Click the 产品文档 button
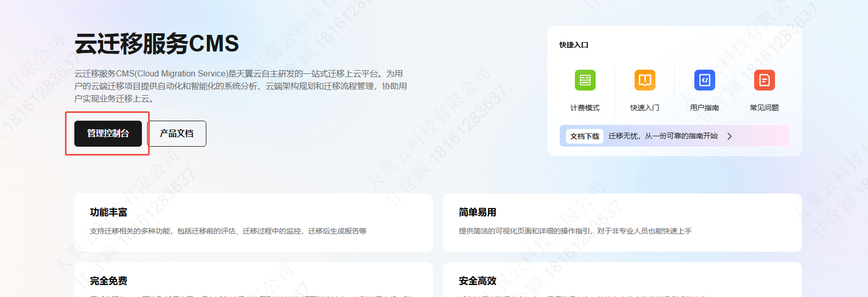868x297 pixels. pos(177,134)
